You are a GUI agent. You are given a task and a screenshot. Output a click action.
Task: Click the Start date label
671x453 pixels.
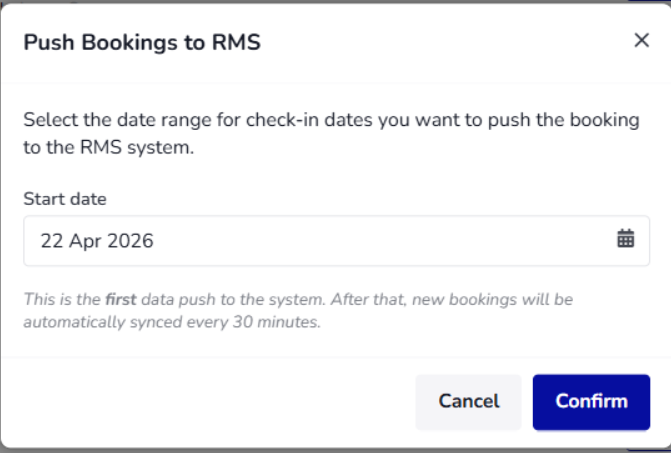pyautogui.click(x=65, y=199)
